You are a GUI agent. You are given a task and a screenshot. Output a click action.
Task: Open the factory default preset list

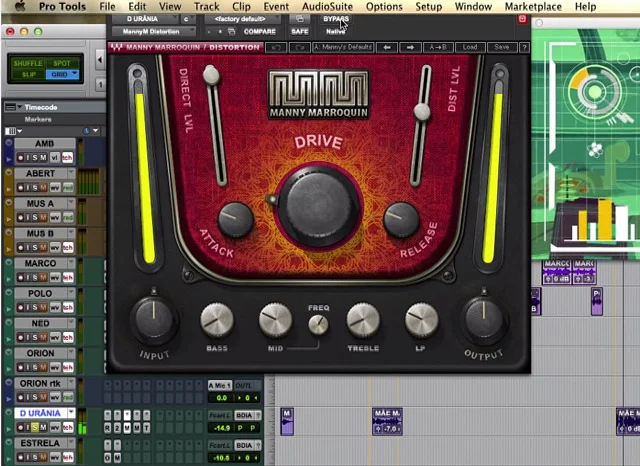pos(243,19)
